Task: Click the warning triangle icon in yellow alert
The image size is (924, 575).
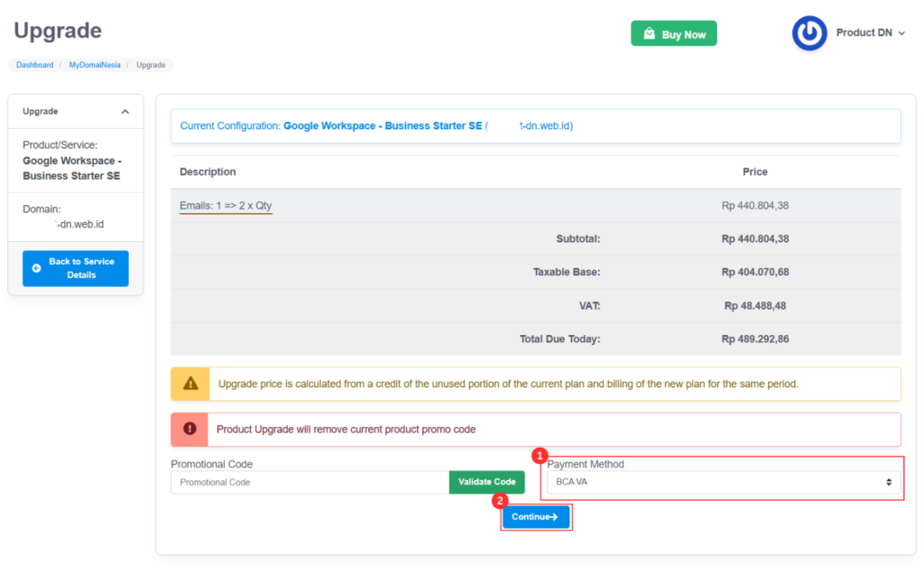Action: [x=189, y=383]
